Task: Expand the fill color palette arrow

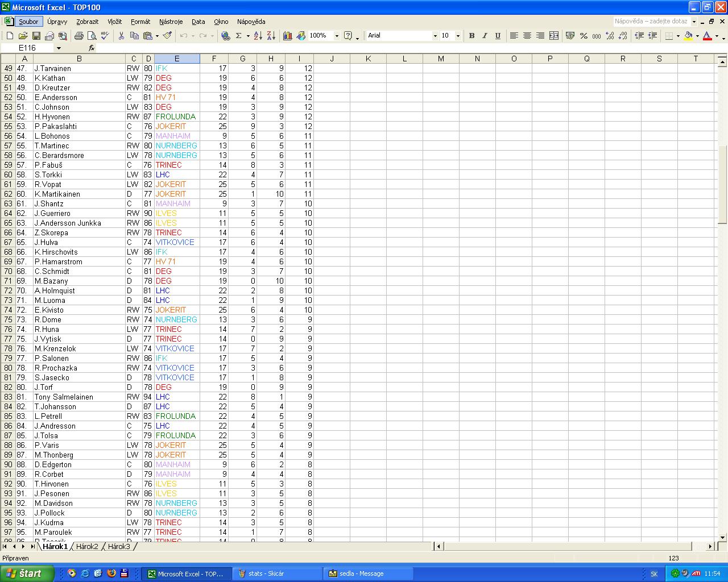Action: [x=697, y=36]
